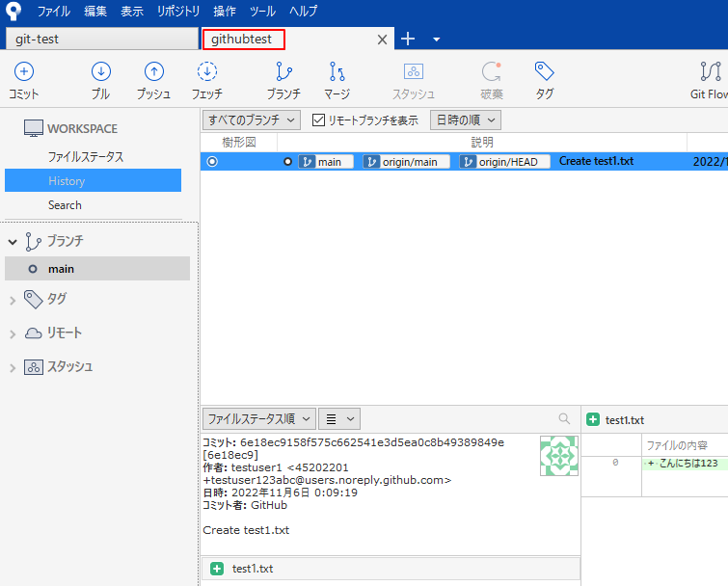Click the tag icon in sidebar タグ section
The image size is (728, 586).
(x=33, y=299)
